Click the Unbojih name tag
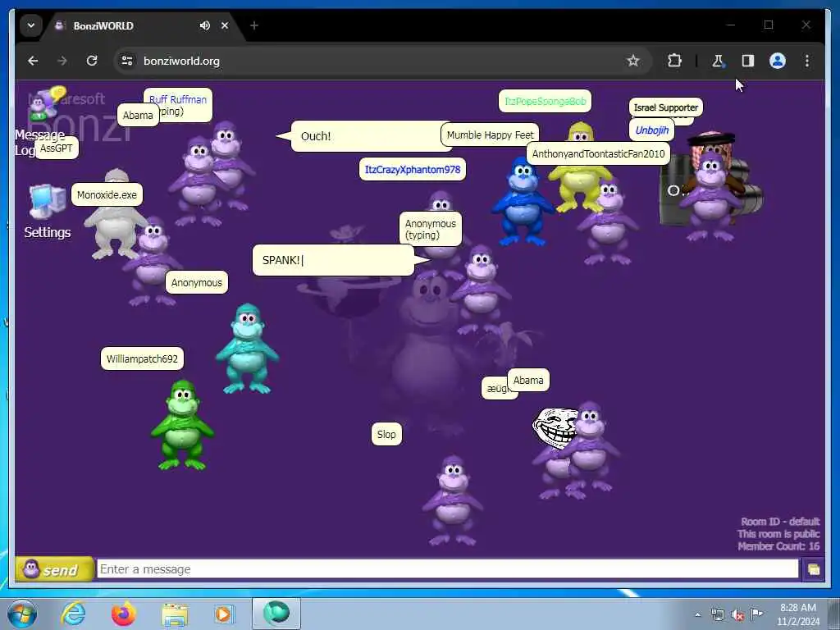The height and width of the screenshot is (630, 840). [x=652, y=130]
